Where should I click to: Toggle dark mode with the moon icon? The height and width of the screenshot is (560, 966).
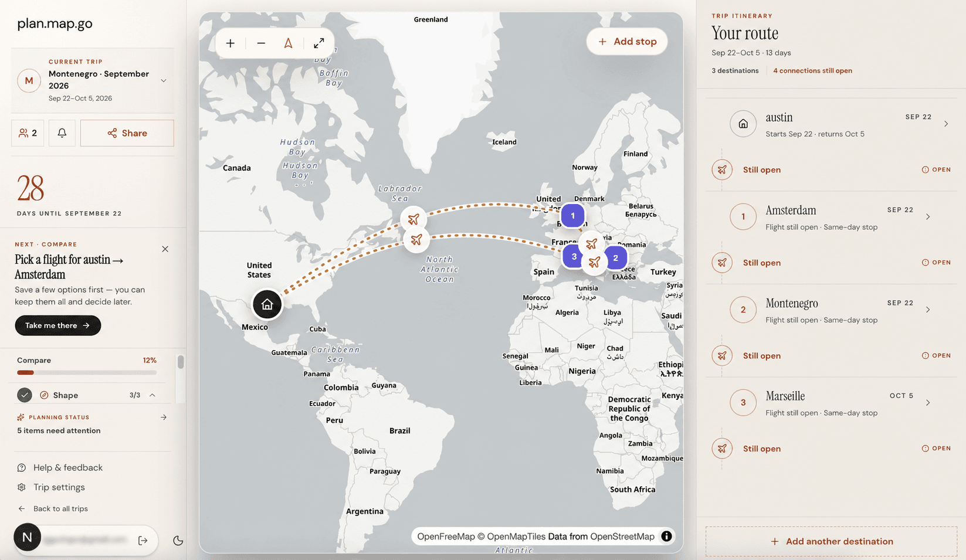(x=178, y=541)
